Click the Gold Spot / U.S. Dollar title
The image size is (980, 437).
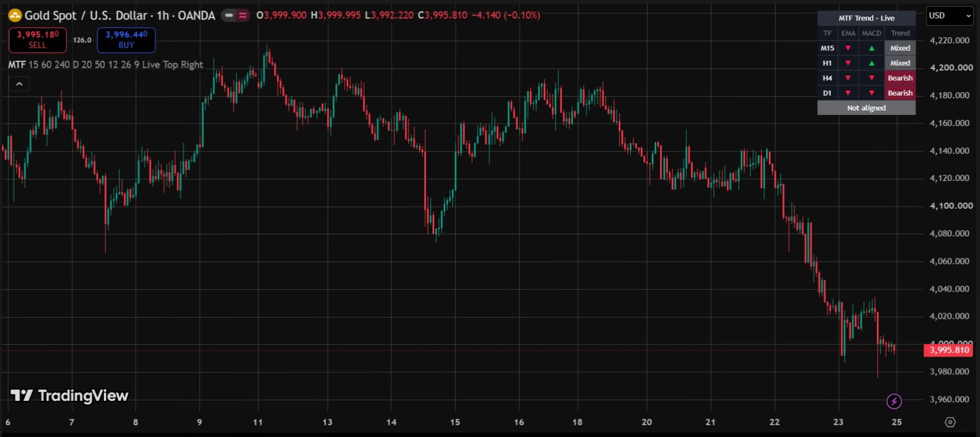87,16
